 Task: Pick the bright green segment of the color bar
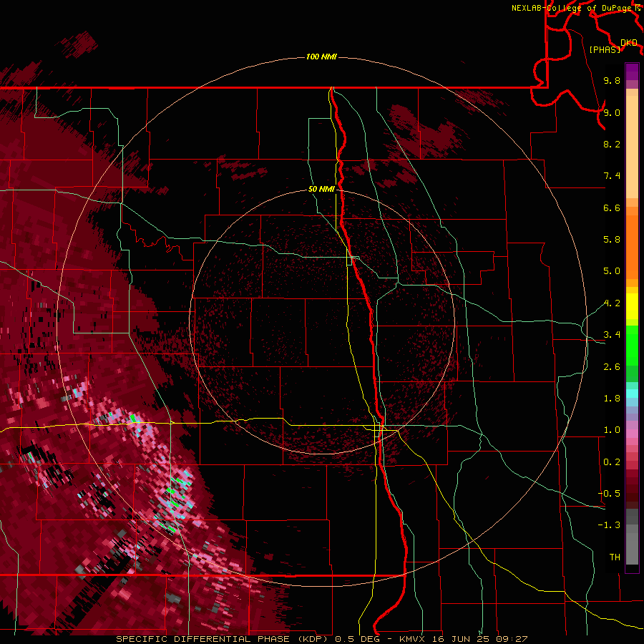tap(632, 346)
